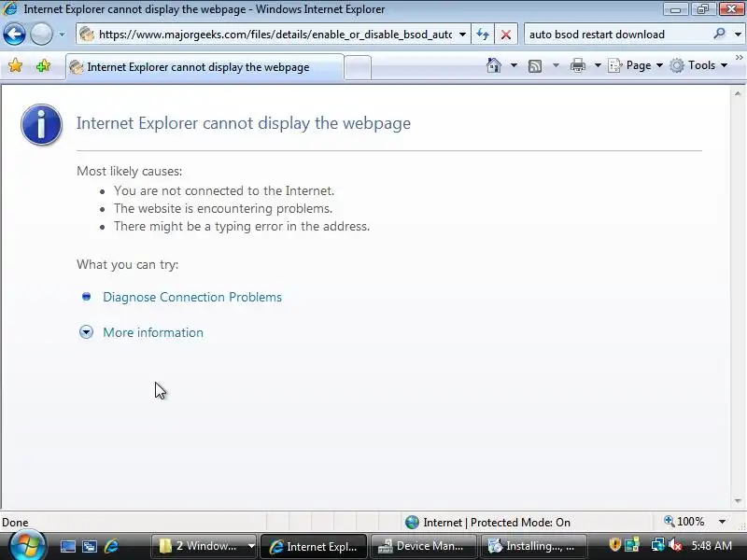Stop loading with the red X icon
747x560 pixels.
pos(506,35)
